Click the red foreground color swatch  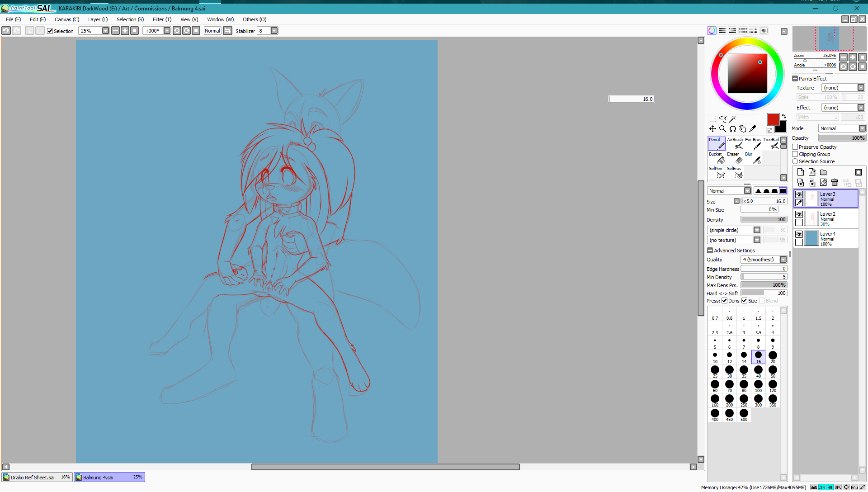pos(773,119)
